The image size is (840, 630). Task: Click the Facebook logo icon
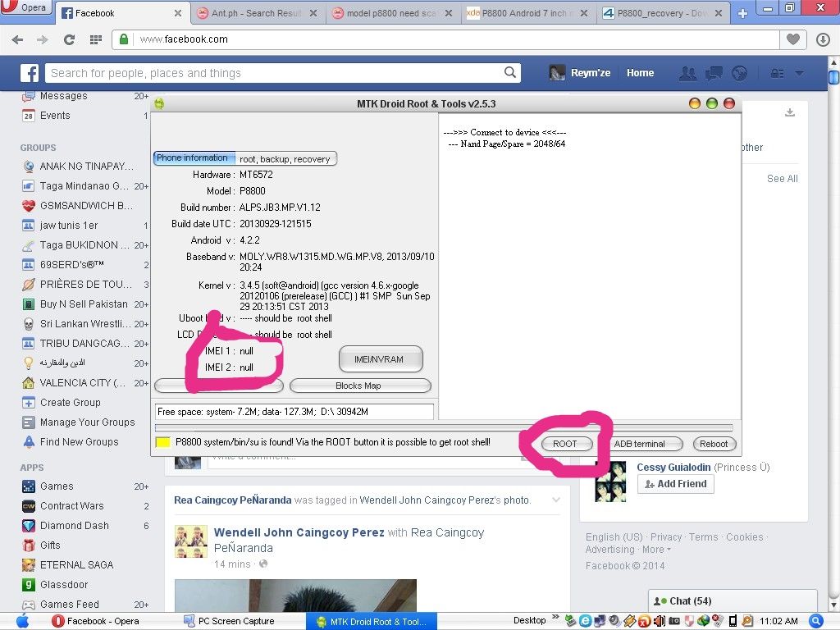pos(30,73)
